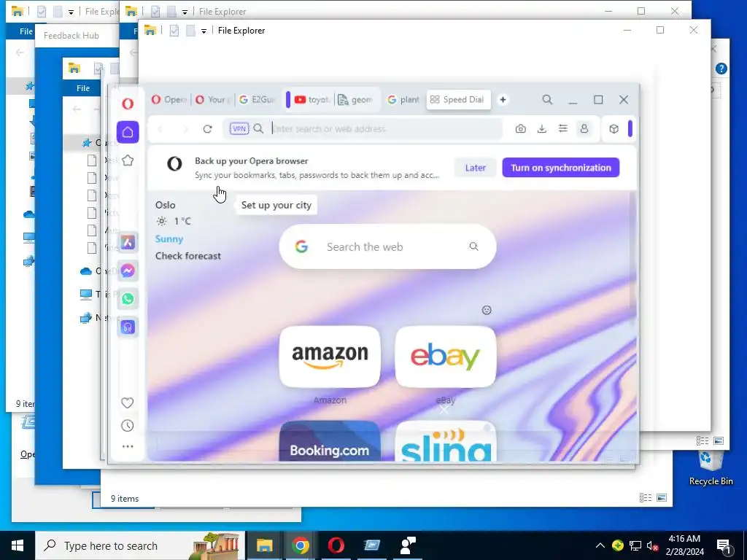Add a new tab with plus button
The image size is (747, 560).
point(503,99)
